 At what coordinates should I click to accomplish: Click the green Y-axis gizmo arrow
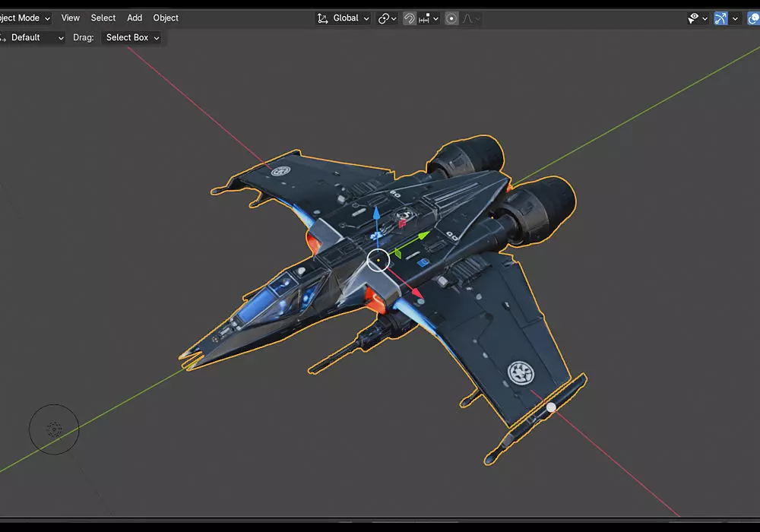pyautogui.click(x=423, y=236)
